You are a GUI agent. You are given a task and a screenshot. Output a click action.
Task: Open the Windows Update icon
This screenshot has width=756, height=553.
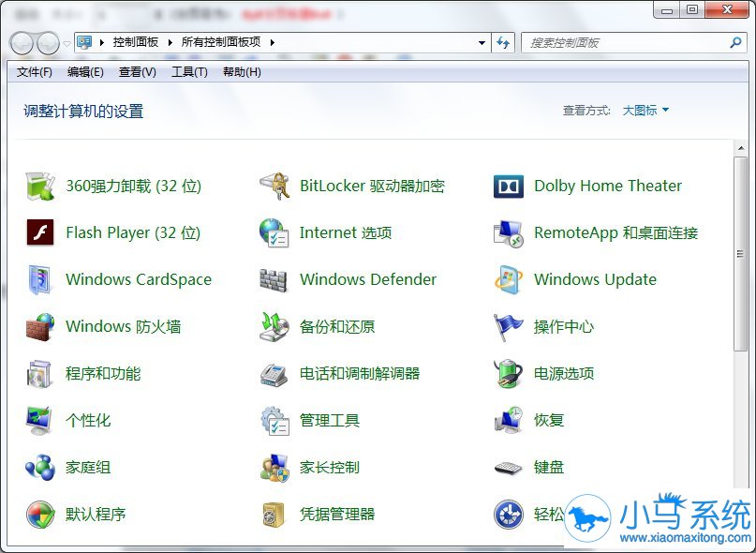508,279
